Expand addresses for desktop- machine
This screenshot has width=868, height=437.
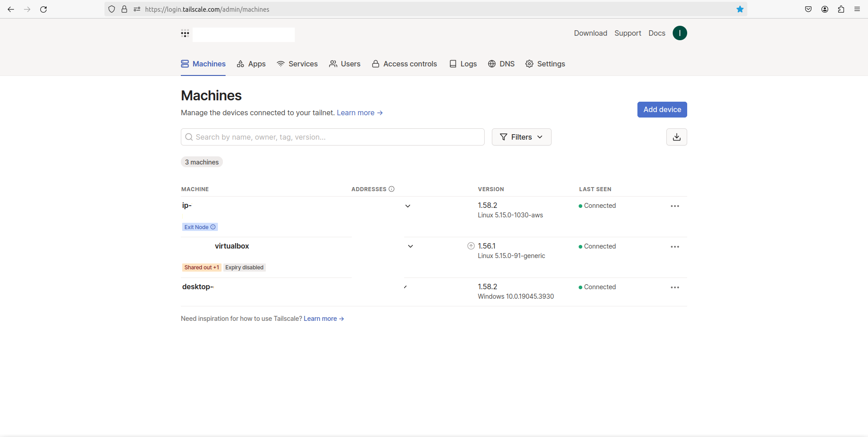click(406, 287)
